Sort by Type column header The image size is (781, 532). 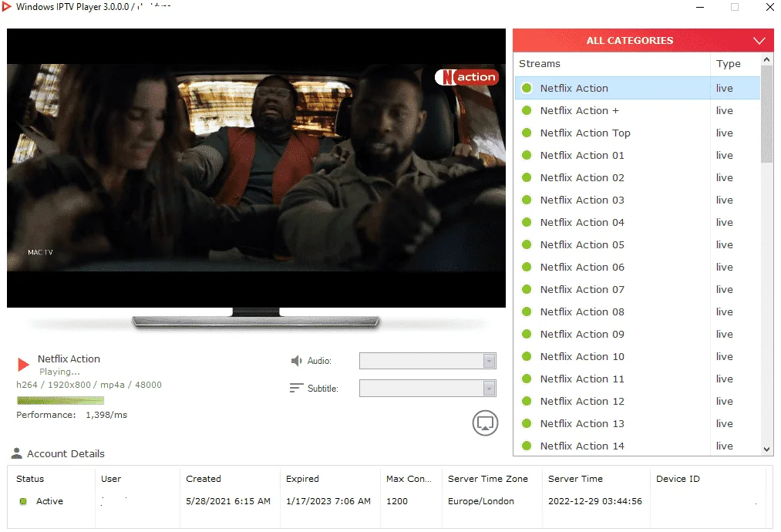click(x=736, y=64)
